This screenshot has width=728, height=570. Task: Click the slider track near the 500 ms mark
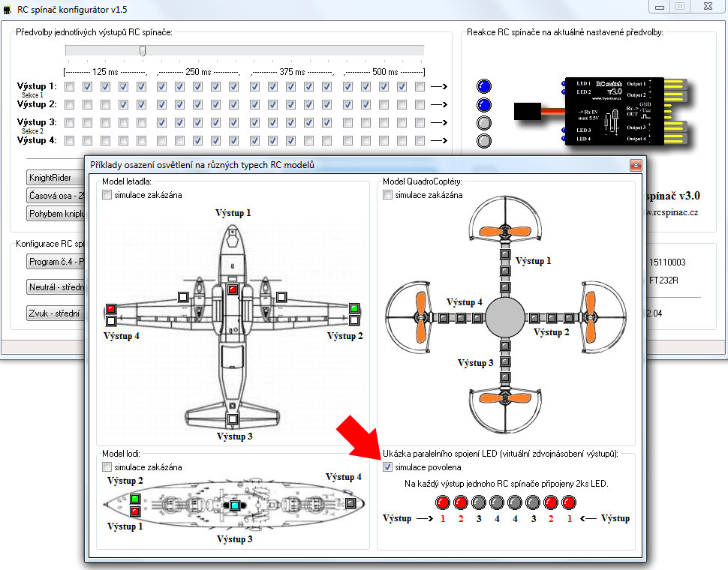coord(385,50)
